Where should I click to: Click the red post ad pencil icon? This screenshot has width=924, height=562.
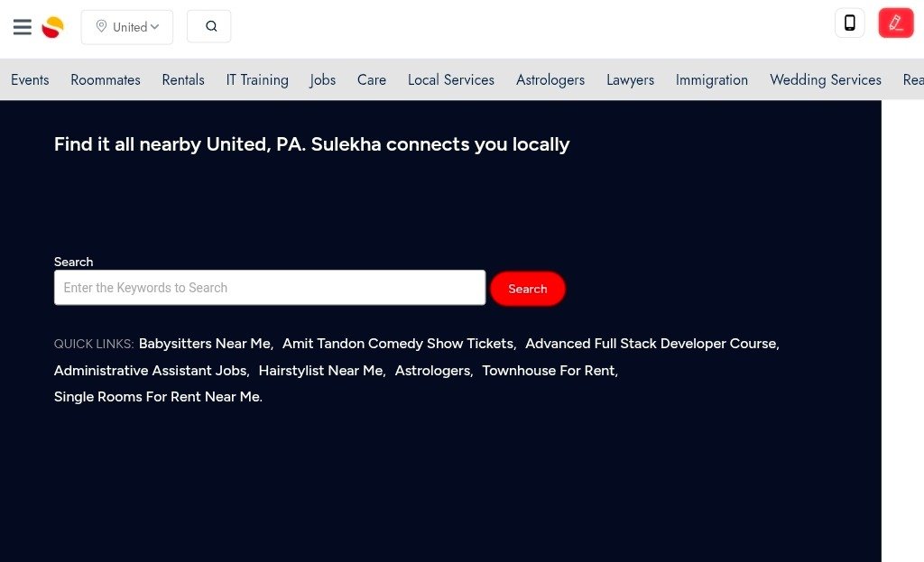[895, 23]
